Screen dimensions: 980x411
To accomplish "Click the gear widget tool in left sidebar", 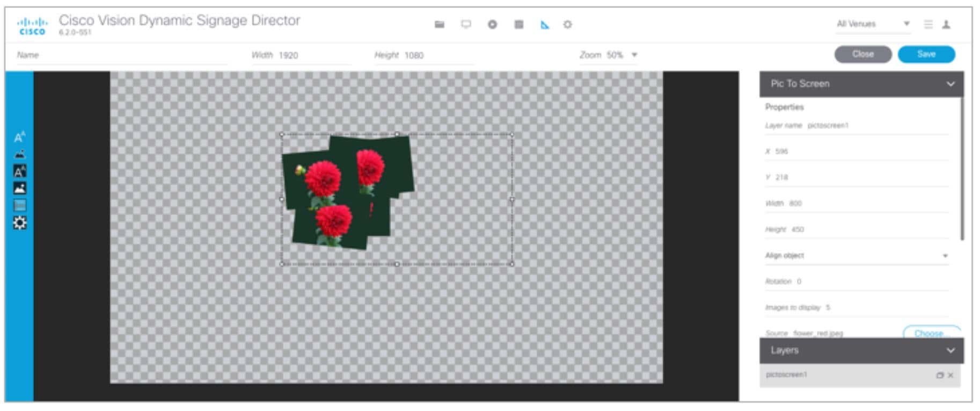I will click(20, 223).
